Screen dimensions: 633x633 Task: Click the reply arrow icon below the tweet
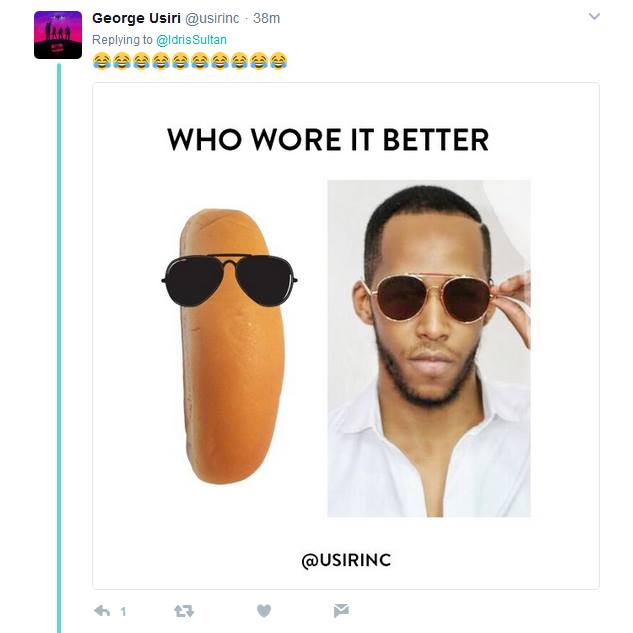pos(102,611)
